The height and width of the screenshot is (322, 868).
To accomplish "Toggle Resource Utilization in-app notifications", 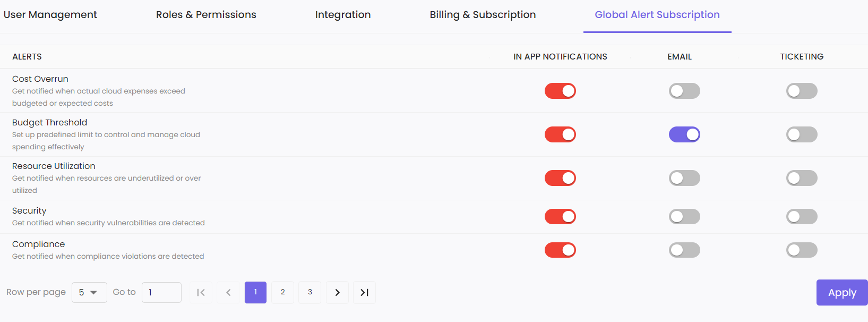I will (560, 178).
